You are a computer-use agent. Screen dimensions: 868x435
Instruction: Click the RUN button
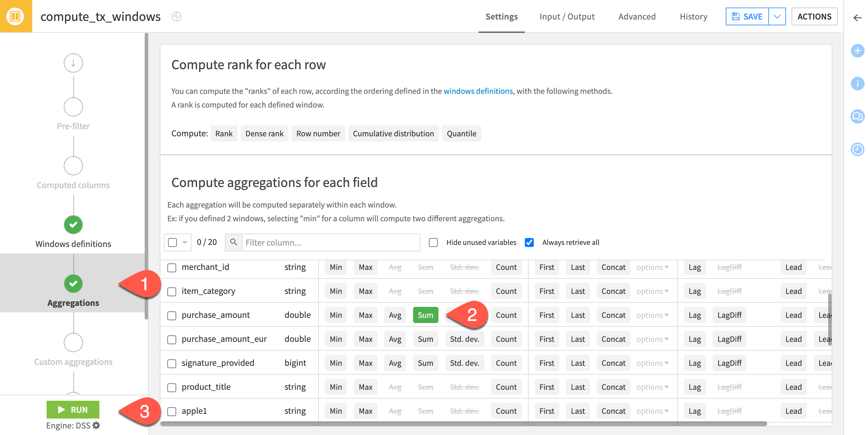[x=73, y=409]
